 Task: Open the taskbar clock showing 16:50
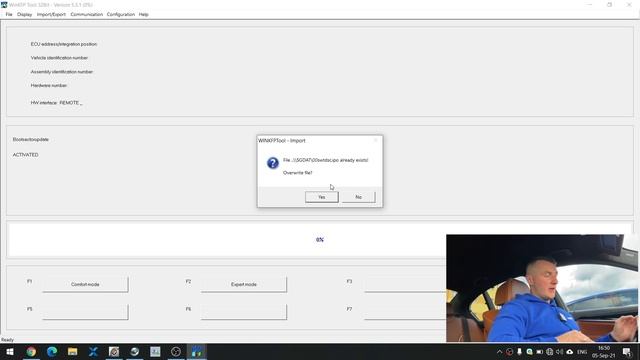[604, 351]
